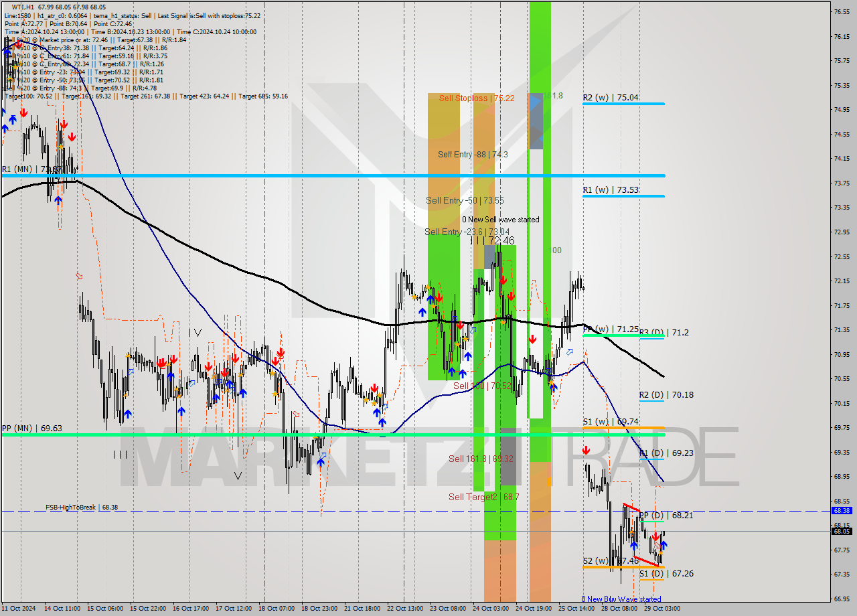Click the '17 Oct 12:00' time label
The width and height of the screenshot is (857, 616).
(235, 609)
